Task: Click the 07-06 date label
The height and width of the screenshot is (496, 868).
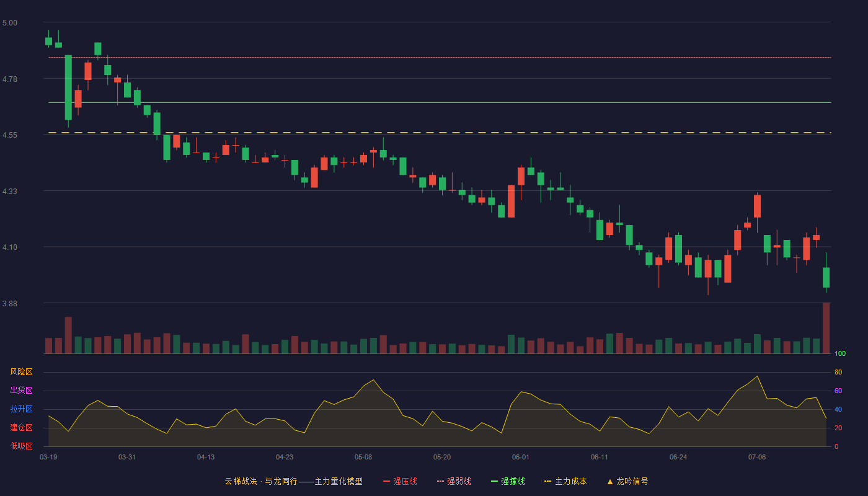Action: [757, 457]
